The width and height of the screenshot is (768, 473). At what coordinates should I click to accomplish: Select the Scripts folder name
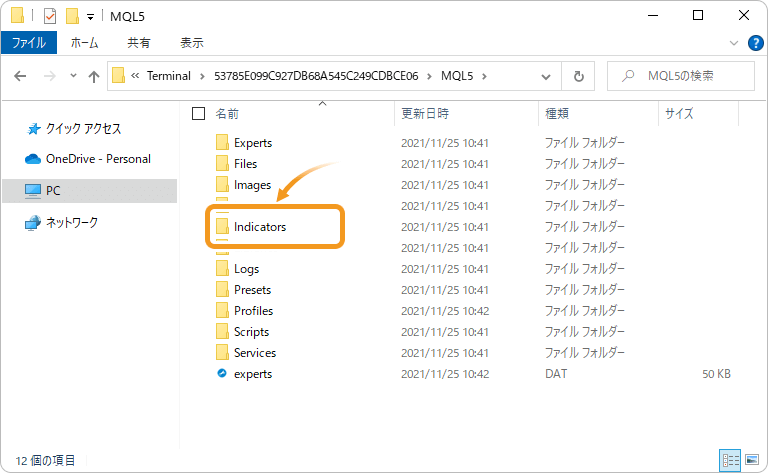coord(251,332)
